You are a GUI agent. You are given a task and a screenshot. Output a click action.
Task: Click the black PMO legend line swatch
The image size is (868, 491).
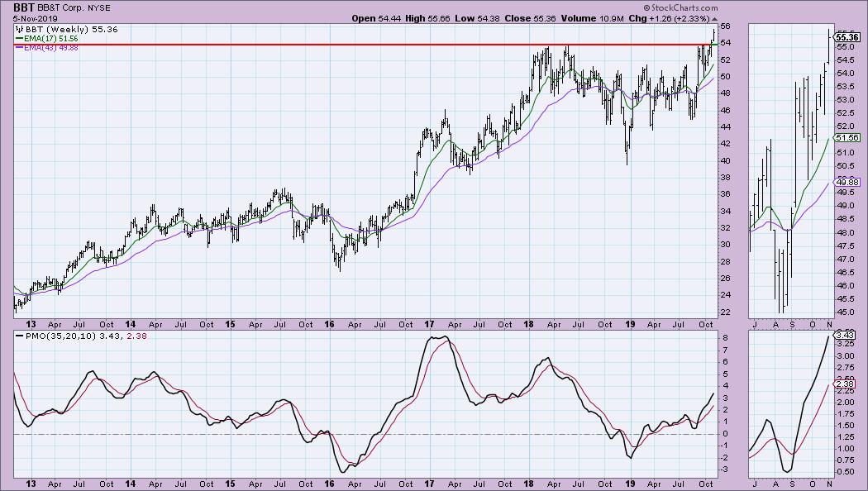[19, 336]
